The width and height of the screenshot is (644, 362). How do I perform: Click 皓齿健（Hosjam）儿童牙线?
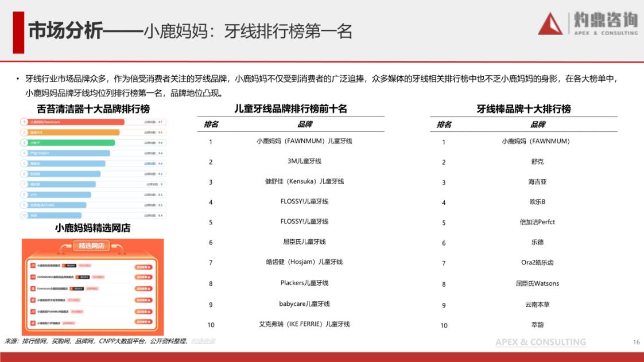pyautogui.click(x=304, y=262)
